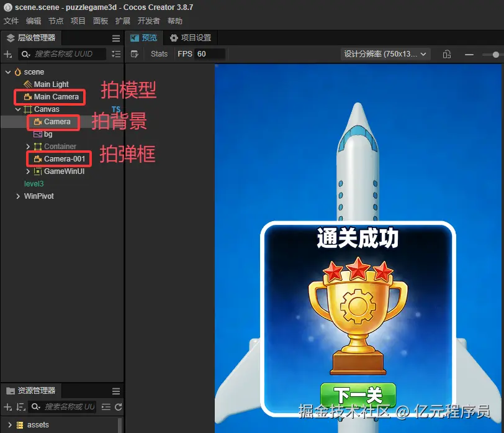Click the FPS value field showing 60
The image size is (504, 433).
point(210,54)
